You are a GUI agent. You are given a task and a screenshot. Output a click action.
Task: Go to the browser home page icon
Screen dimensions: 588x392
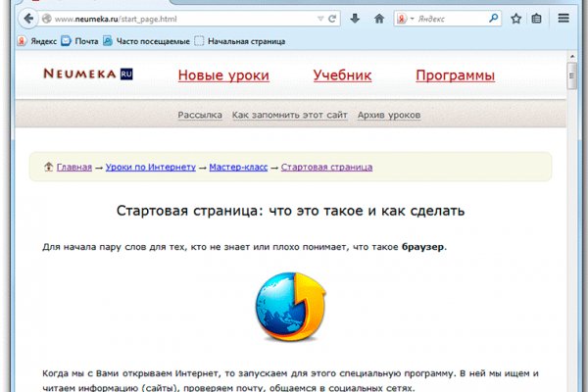378,19
